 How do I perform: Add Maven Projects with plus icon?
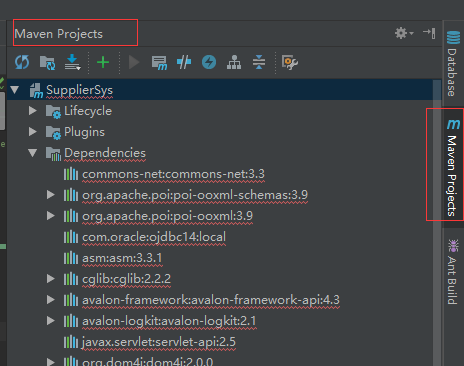103,62
